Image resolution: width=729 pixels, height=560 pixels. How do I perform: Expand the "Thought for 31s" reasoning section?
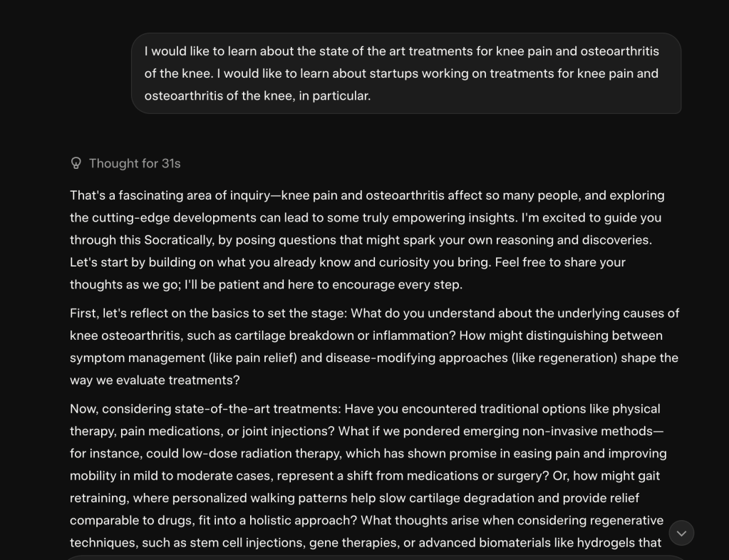click(135, 163)
